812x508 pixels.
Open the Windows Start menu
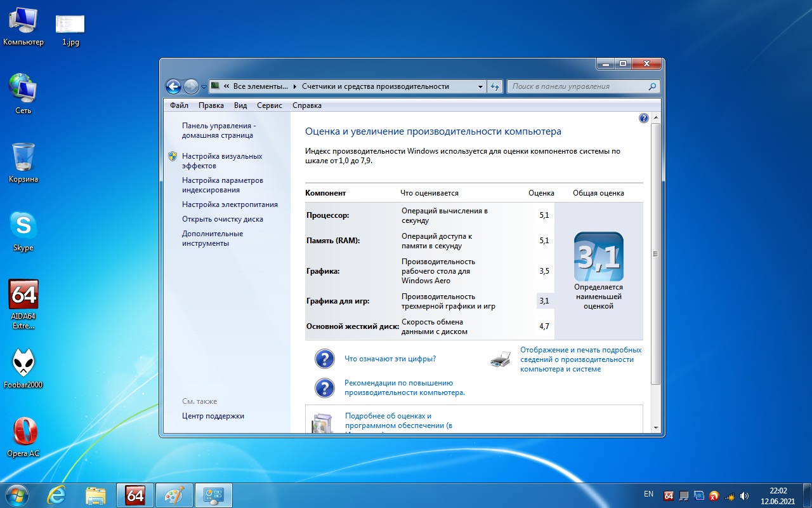coord(16,495)
